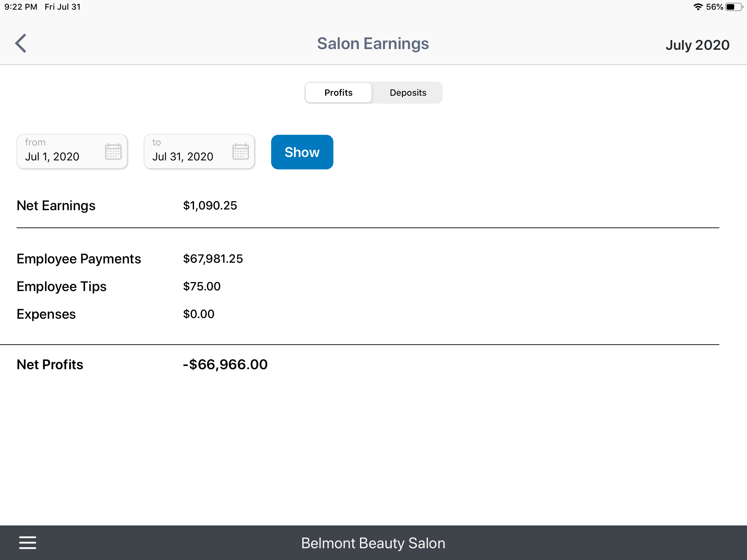Open the from date calendar icon

pos(113,152)
